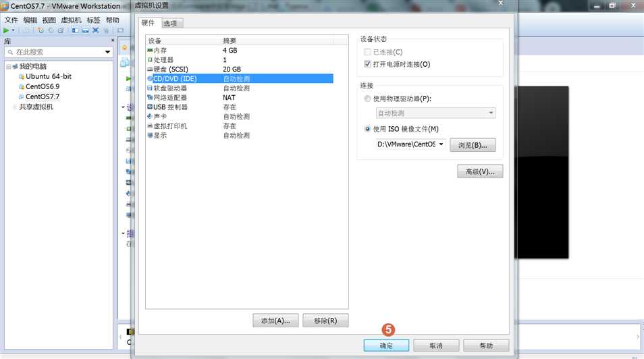
Task: Toggle 打开电源时连接(O) checkbox
Action: [368, 64]
